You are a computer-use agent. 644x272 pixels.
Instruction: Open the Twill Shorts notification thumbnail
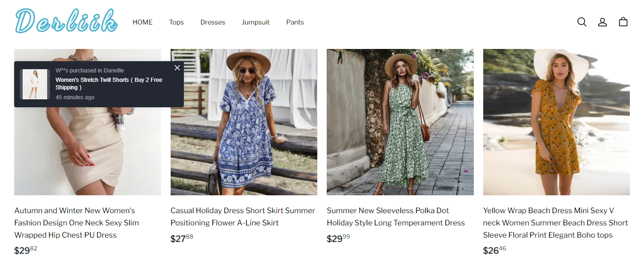tap(35, 84)
